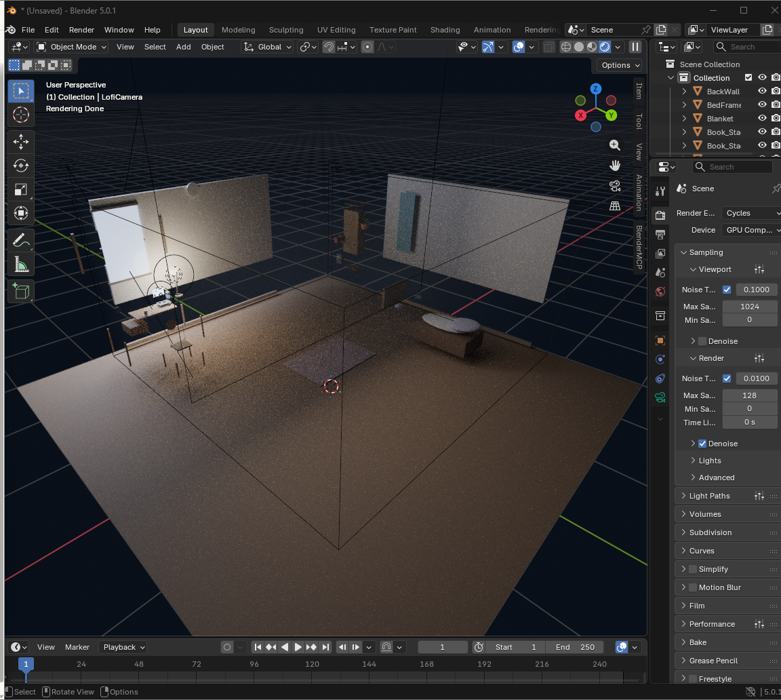Expand the Light Paths panel
Screen dimensions: 781x700
tap(709, 496)
